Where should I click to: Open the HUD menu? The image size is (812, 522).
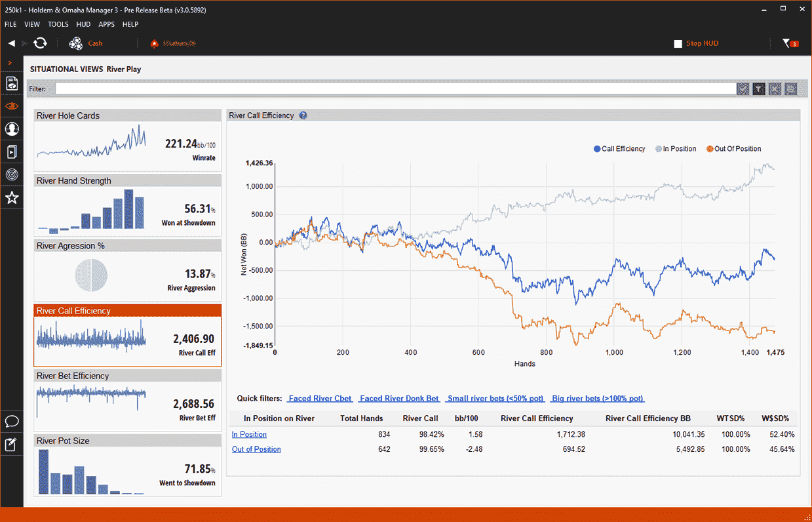click(83, 24)
